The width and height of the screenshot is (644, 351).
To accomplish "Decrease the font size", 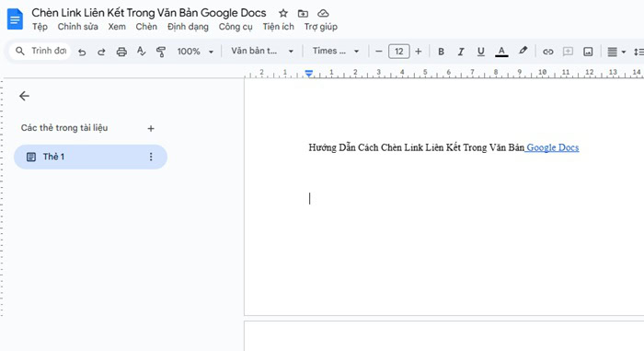I will (x=379, y=52).
